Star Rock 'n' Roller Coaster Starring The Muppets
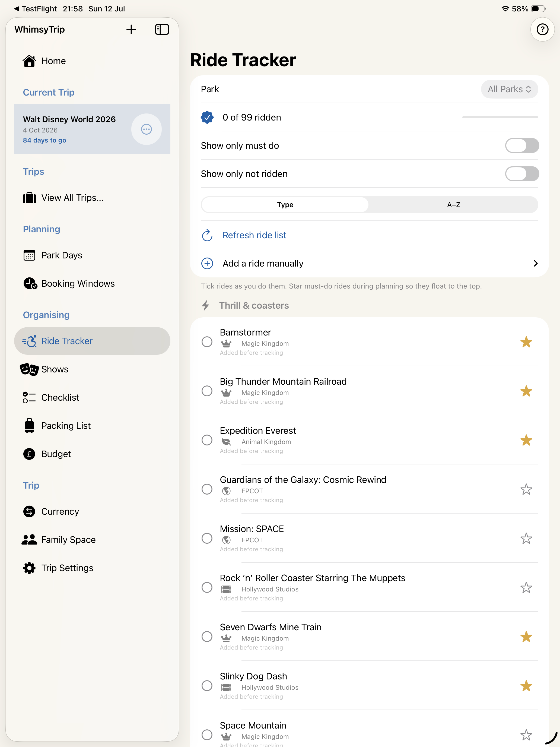 (526, 588)
